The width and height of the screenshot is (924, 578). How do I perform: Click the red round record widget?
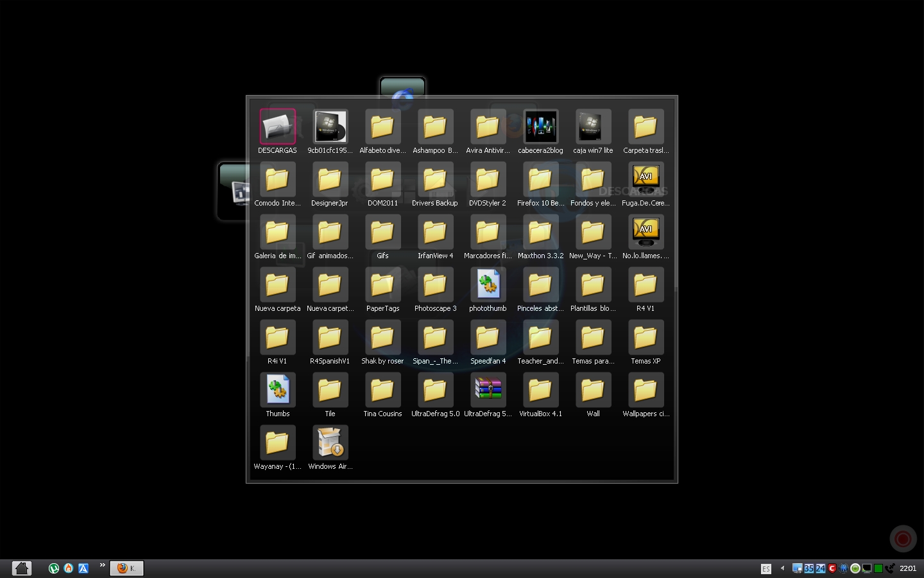click(x=903, y=539)
